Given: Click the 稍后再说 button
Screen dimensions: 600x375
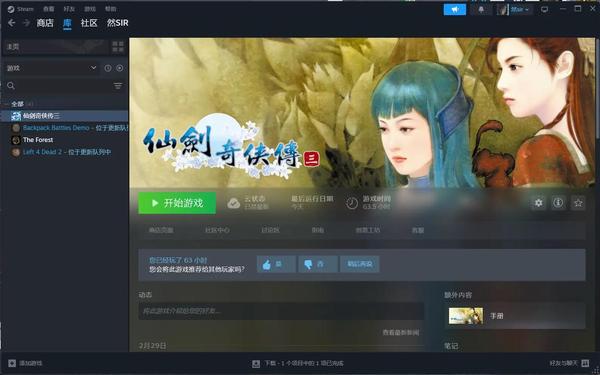Looking at the screenshot, I should (x=360, y=264).
